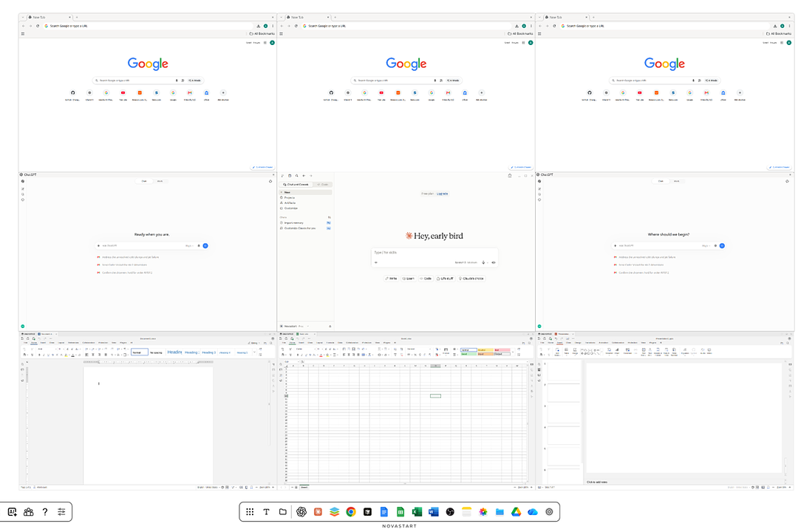
Task: Open Google Chrome from the dock
Action: point(351,511)
